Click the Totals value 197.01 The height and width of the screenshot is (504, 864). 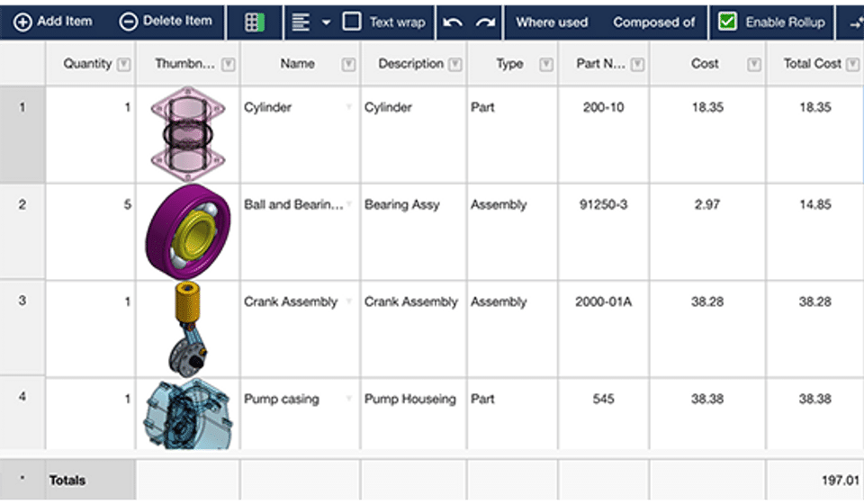click(841, 481)
